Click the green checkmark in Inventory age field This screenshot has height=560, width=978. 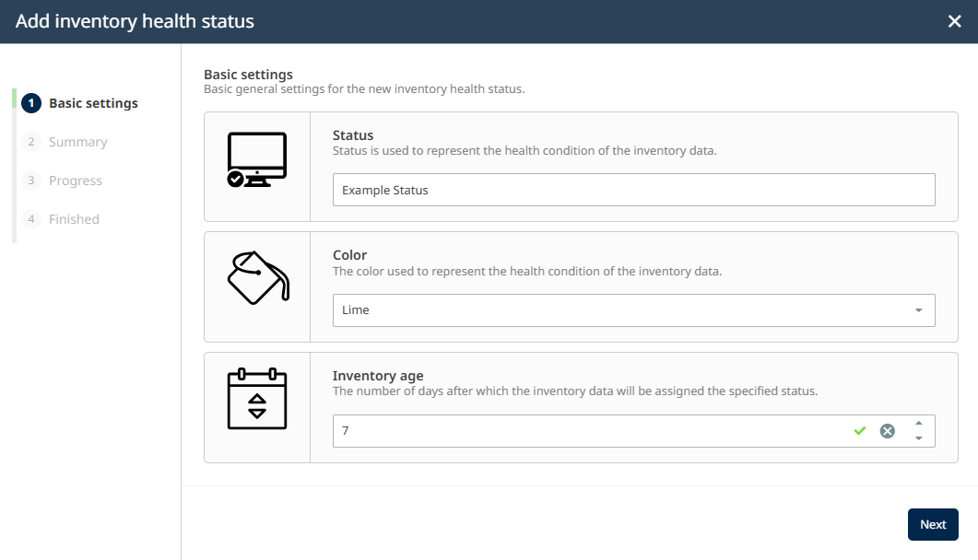[859, 430]
